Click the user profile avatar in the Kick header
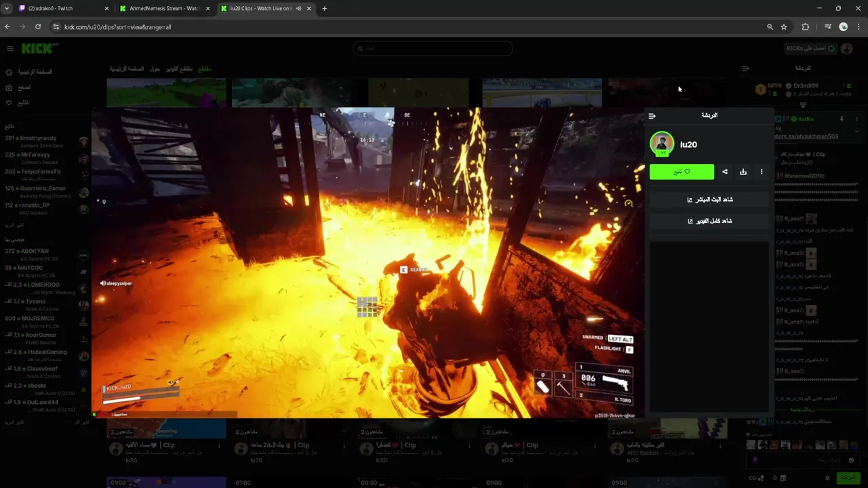Image resolution: width=868 pixels, height=488 pixels. coord(846,49)
